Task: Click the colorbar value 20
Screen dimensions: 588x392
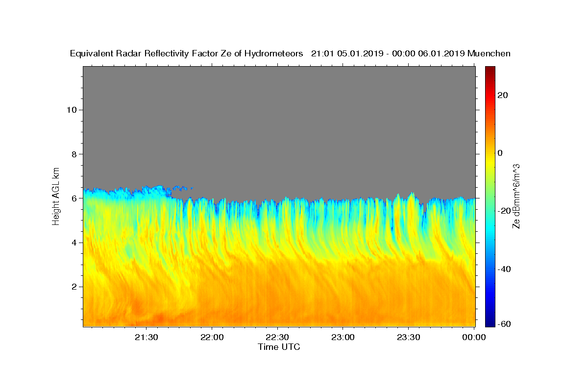Action: (503, 95)
